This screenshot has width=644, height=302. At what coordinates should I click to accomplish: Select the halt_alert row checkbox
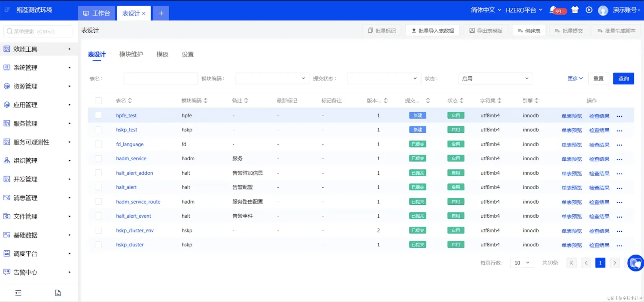[x=98, y=187]
